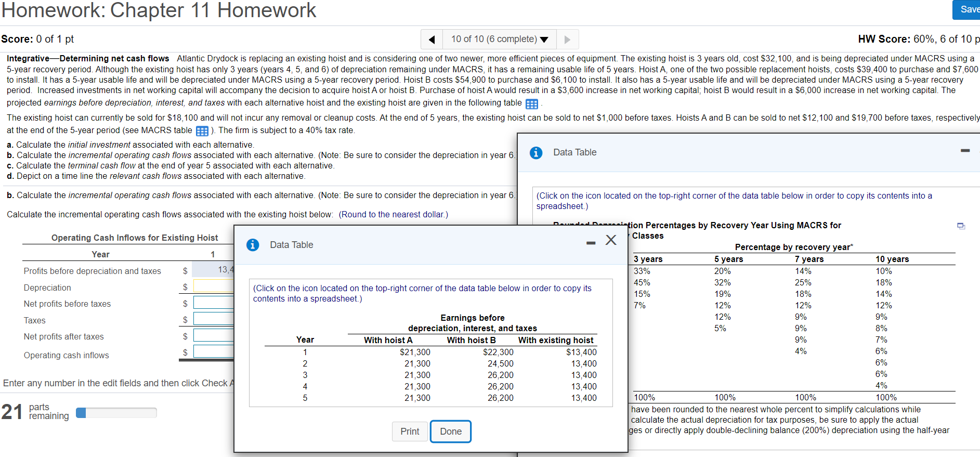The width and height of the screenshot is (980, 457).
Task: Click the Save button
Action: 967,9
